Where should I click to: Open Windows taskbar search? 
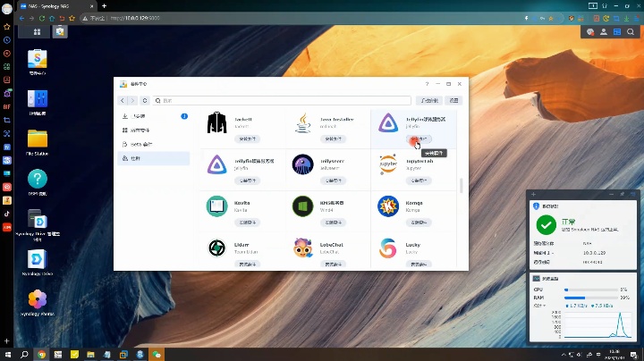24,354
